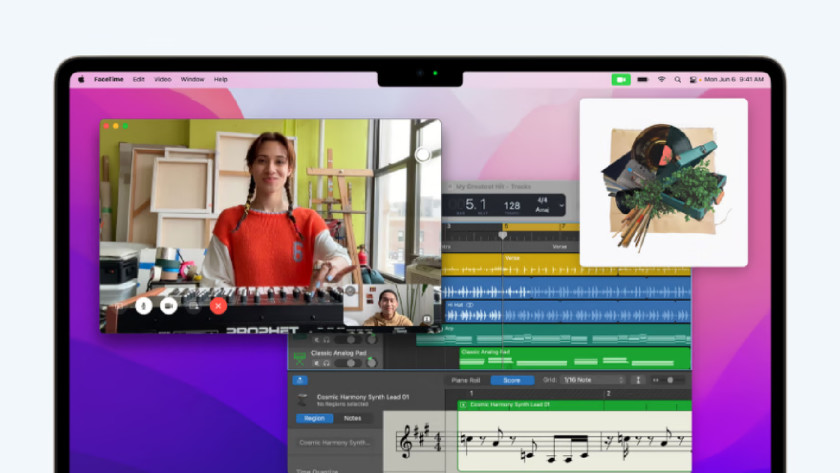Click the Classic Analog Pad track name

coord(339,353)
